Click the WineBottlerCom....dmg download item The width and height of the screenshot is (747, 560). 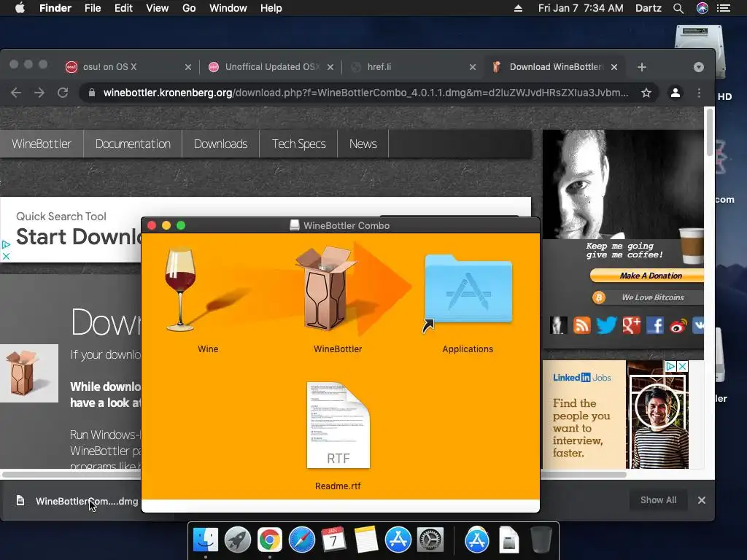coord(77,501)
